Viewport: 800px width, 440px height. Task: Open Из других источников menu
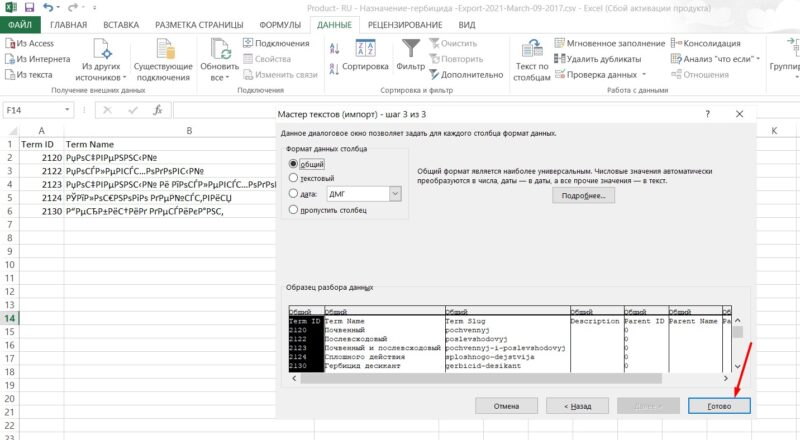pyautogui.click(x=101, y=60)
